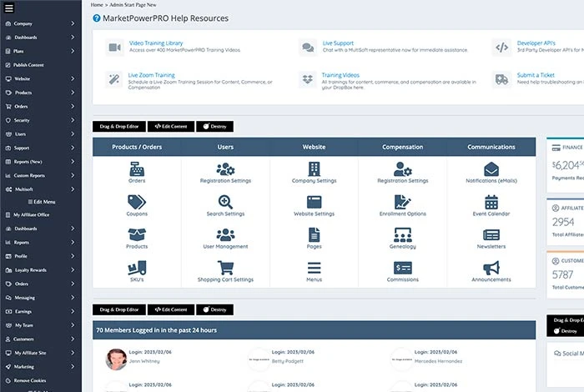This screenshot has height=392, width=584.
Task: Open the Website Settings window icon
Action: [314, 202]
